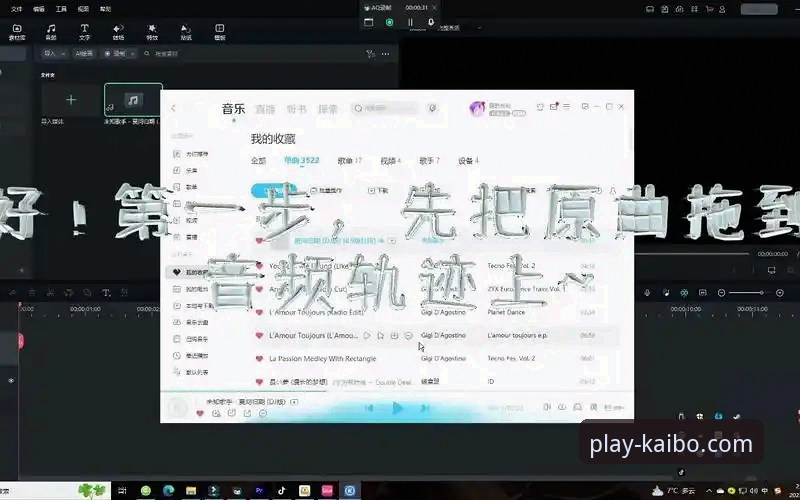Click the 下载 download button above song list

378,190
